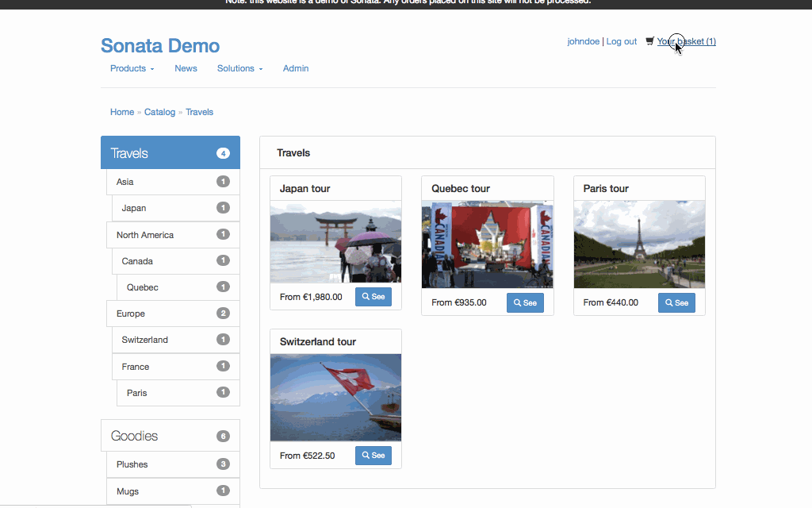
Task: Choose the Plushes category under Goodies
Action: [x=132, y=464]
